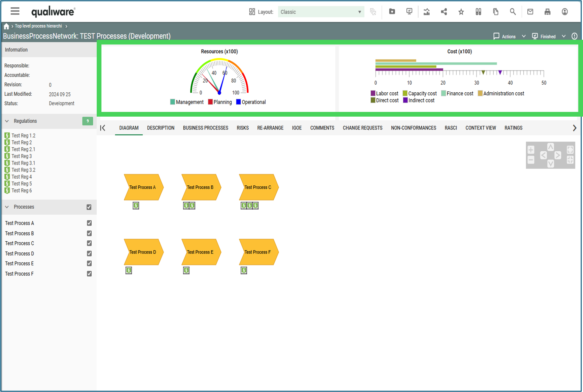
Task: Switch to the DESCRIPTION tab
Action: pos(161,128)
